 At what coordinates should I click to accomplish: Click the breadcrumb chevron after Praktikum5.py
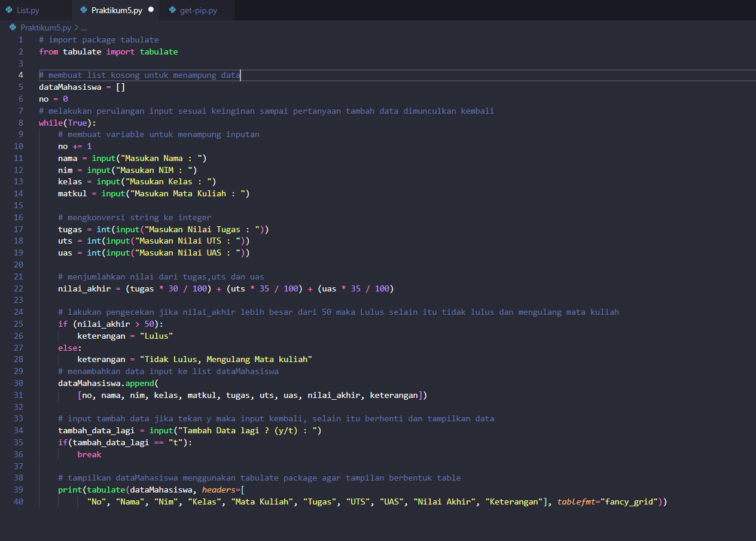[76, 28]
